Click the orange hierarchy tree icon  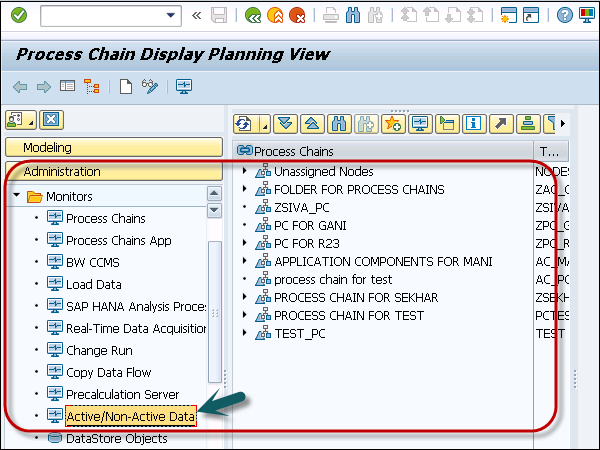click(92, 86)
